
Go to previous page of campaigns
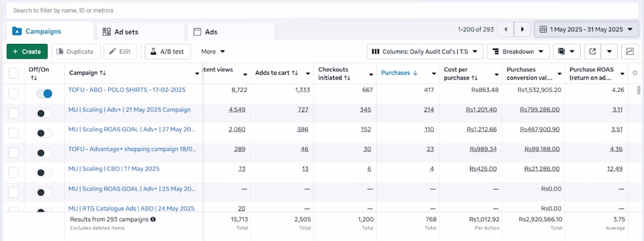click(505, 29)
